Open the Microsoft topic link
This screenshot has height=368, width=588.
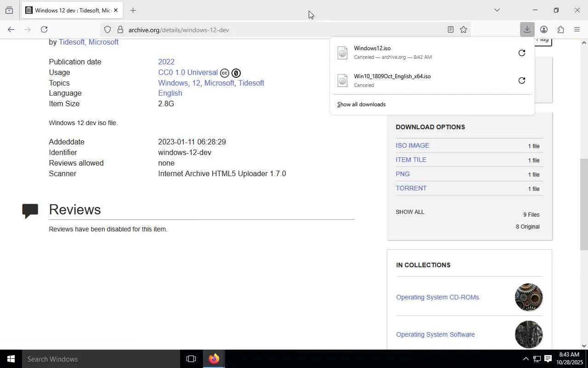coord(219,83)
